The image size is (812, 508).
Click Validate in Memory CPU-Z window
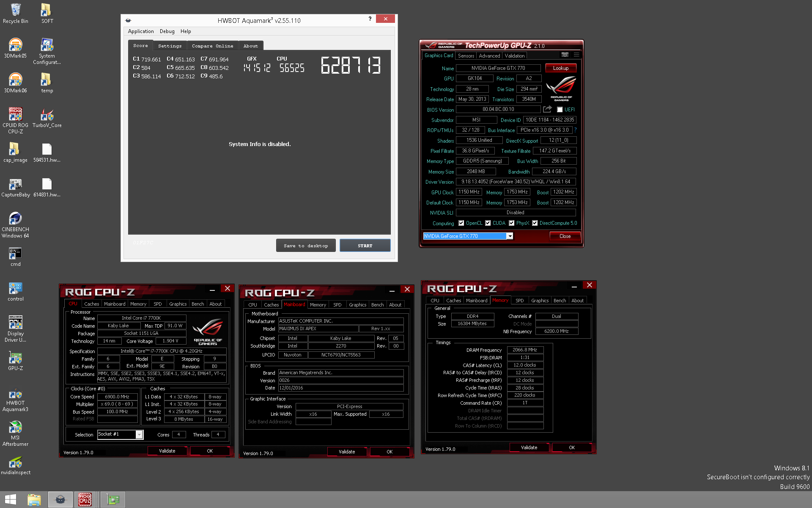[529, 447]
